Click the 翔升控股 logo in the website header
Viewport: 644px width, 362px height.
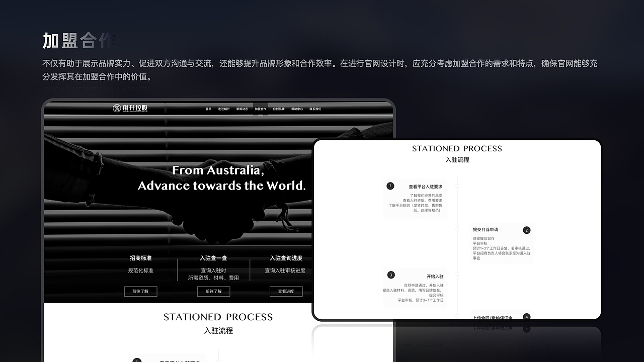tap(130, 108)
